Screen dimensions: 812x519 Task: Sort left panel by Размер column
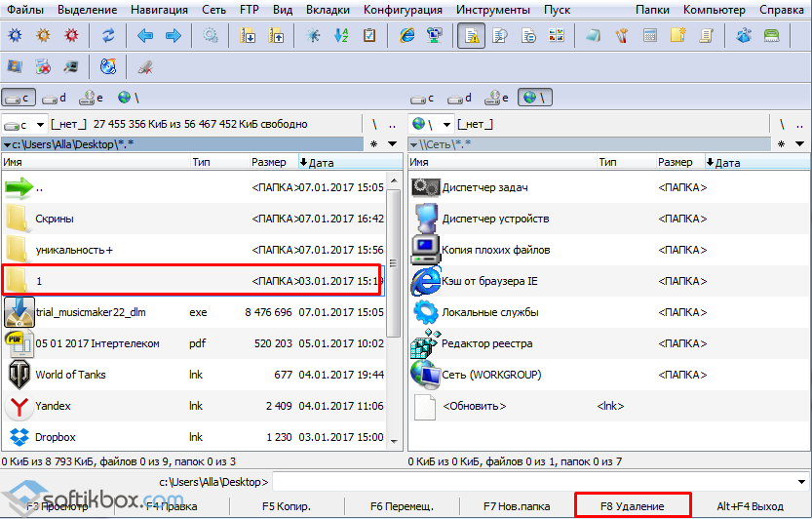(268, 163)
